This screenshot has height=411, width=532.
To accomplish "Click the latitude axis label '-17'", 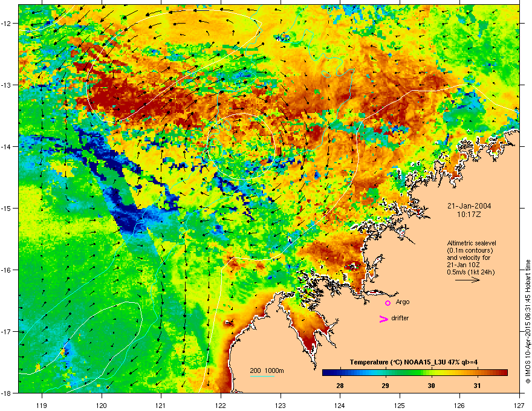I will click(7, 331).
